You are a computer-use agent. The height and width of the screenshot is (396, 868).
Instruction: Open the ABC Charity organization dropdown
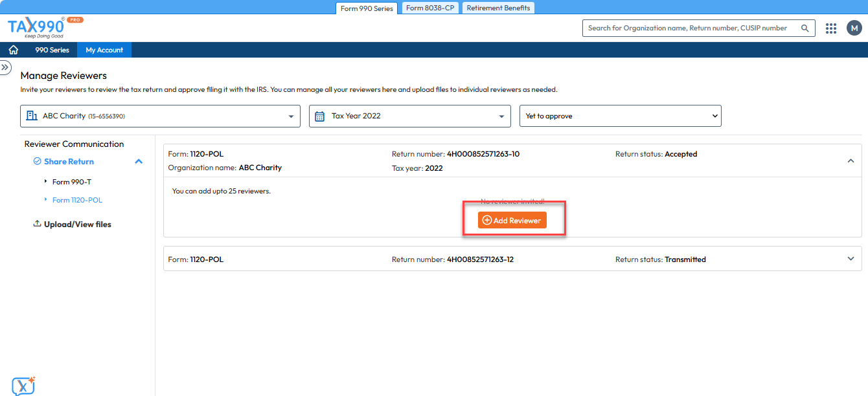(160, 116)
